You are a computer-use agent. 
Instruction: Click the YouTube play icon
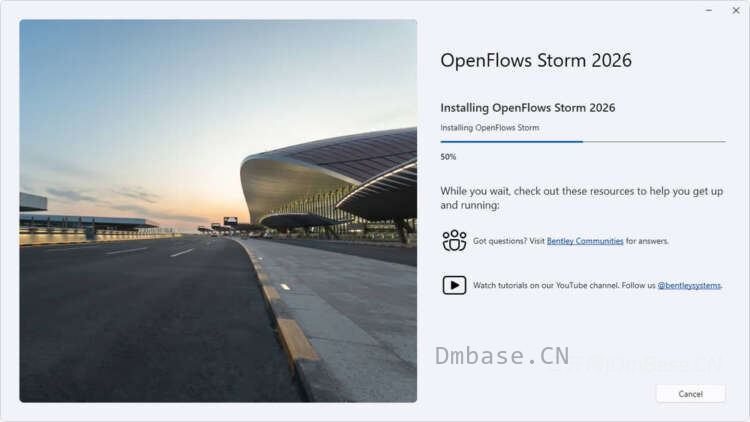point(454,285)
